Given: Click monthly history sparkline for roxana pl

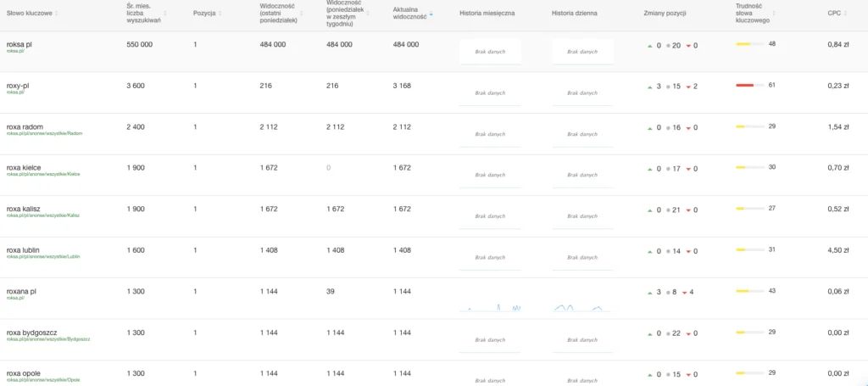Looking at the screenshot, I should 490,307.
